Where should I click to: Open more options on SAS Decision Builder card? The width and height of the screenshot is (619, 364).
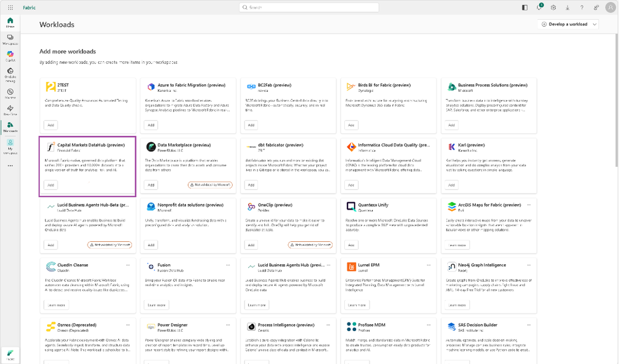528,325
